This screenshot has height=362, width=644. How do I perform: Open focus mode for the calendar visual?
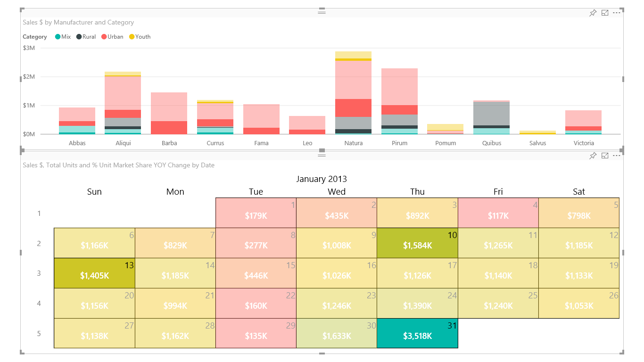click(605, 156)
